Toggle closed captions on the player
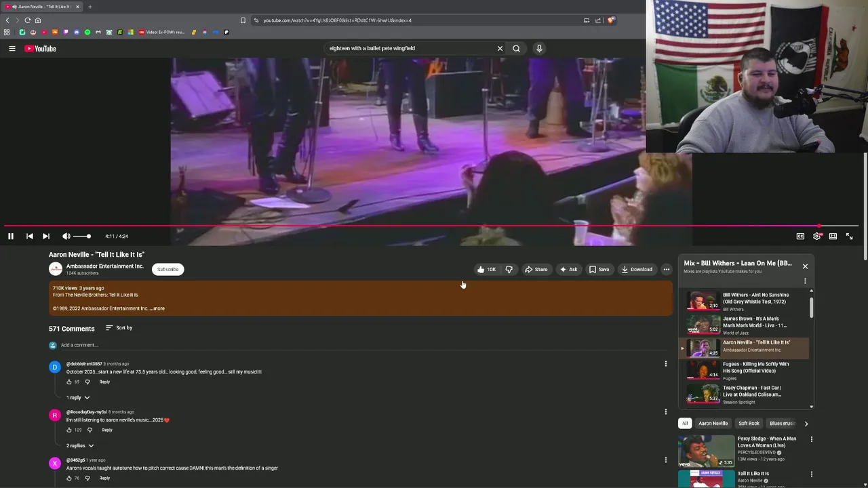Image resolution: width=868 pixels, height=488 pixels. (x=800, y=236)
